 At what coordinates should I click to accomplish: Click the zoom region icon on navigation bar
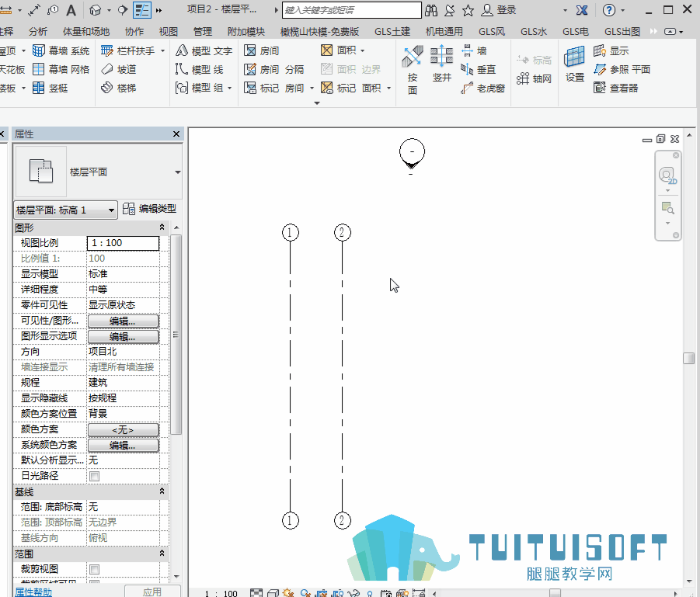coord(667,208)
